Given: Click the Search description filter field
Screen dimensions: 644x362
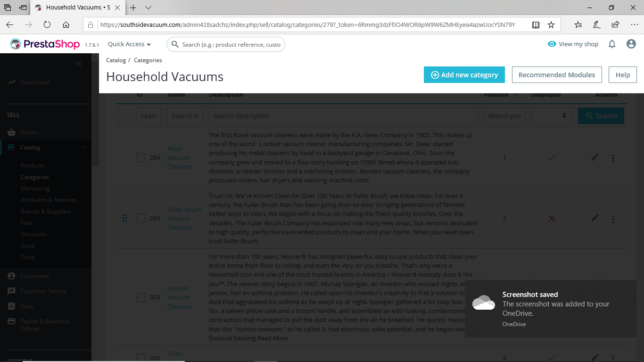Looking at the screenshot, I should (343, 116).
